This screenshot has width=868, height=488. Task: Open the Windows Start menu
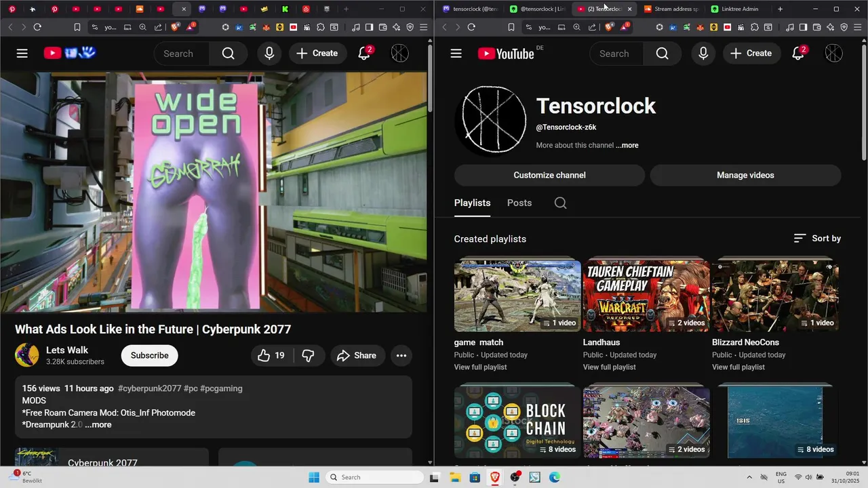coord(314,477)
